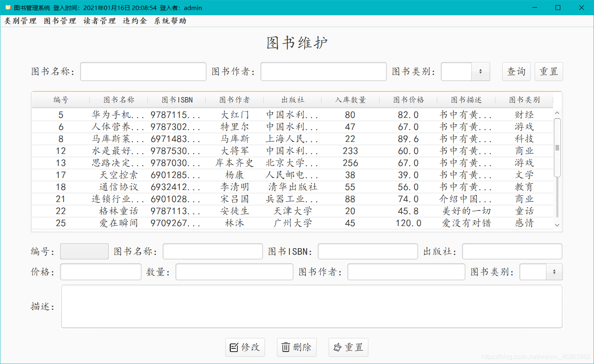Click the 图书名称 column header
The width and height of the screenshot is (594, 364).
pos(119,100)
